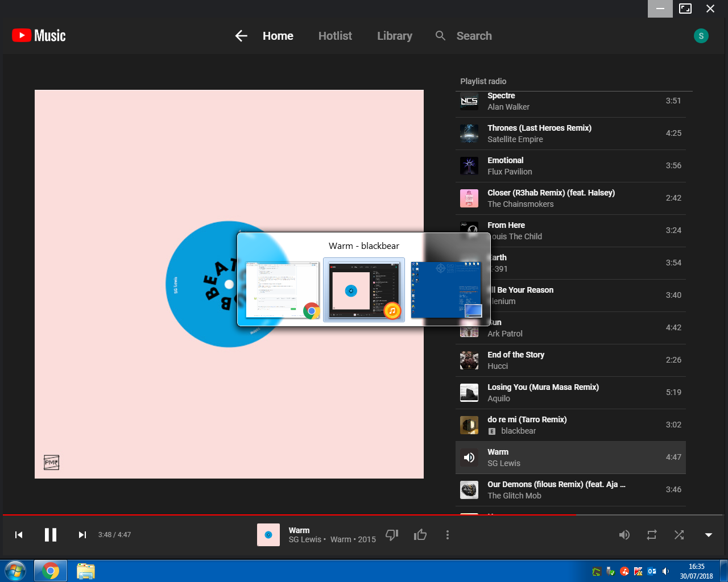Open artist Alan Walker
728x582 pixels.
point(508,107)
